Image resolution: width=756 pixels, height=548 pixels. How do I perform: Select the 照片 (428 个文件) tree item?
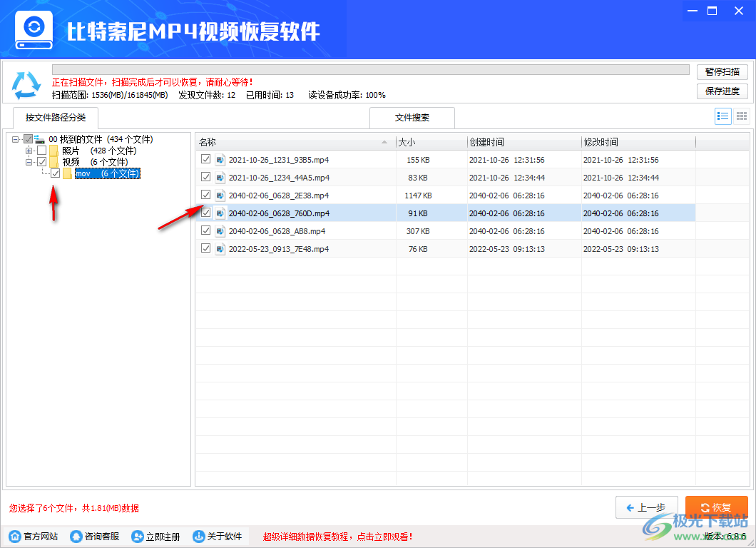pyautogui.click(x=99, y=151)
